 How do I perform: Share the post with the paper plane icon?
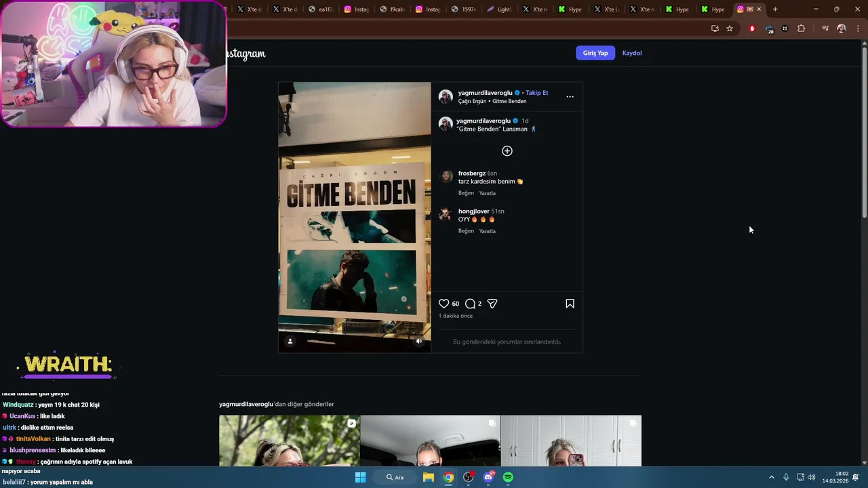[x=492, y=304]
